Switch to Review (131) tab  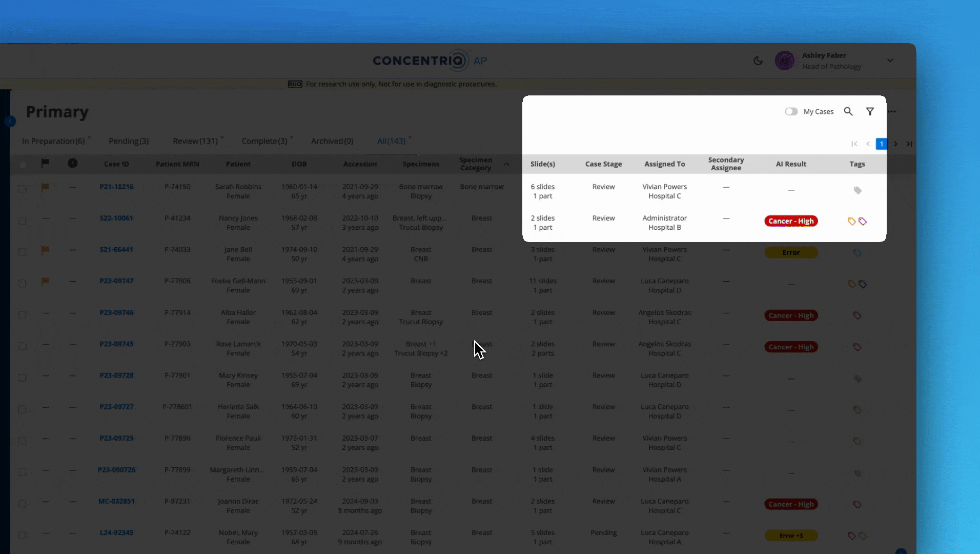pos(195,141)
